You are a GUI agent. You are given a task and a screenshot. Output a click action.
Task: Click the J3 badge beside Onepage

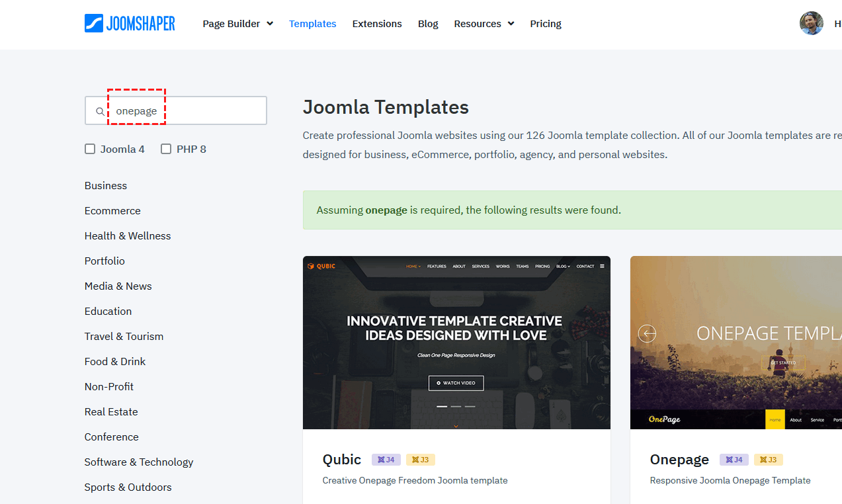[x=769, y=460]
